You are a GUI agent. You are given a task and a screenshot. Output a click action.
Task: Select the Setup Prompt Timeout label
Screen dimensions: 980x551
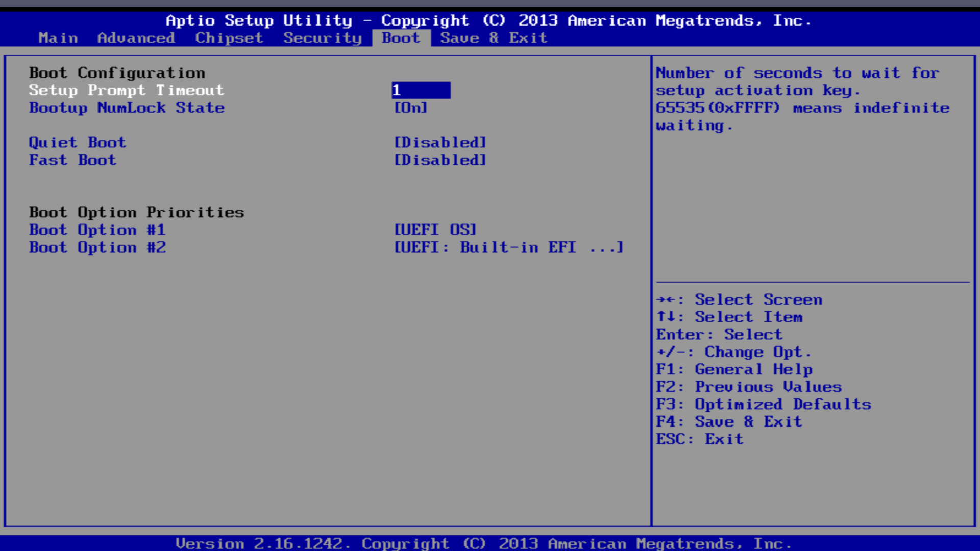(126, 90)
